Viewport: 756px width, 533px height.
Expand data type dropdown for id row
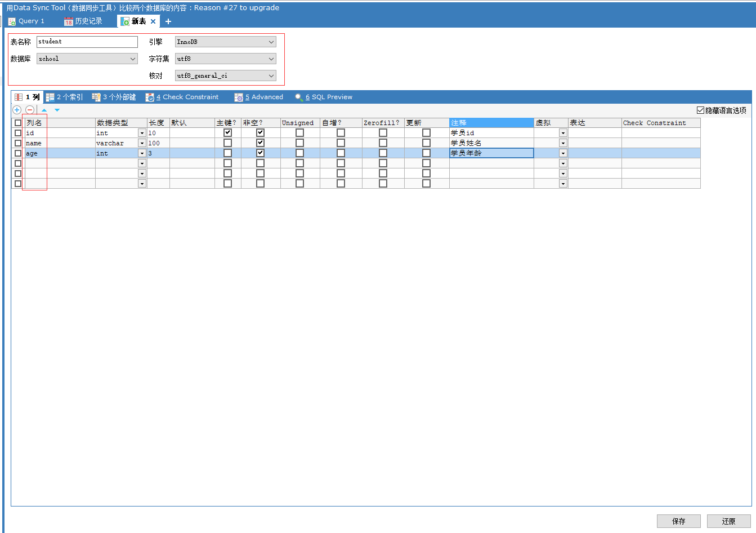click(x=142, y=133)
